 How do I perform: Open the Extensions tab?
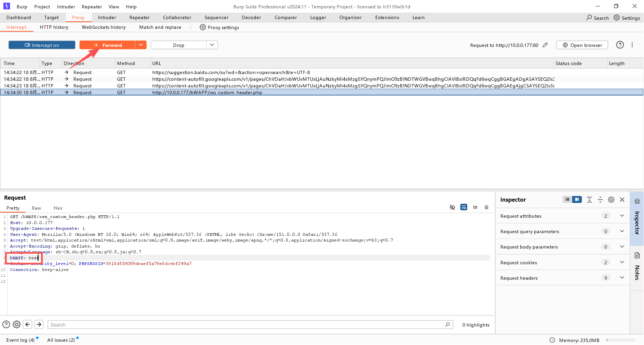387,17
